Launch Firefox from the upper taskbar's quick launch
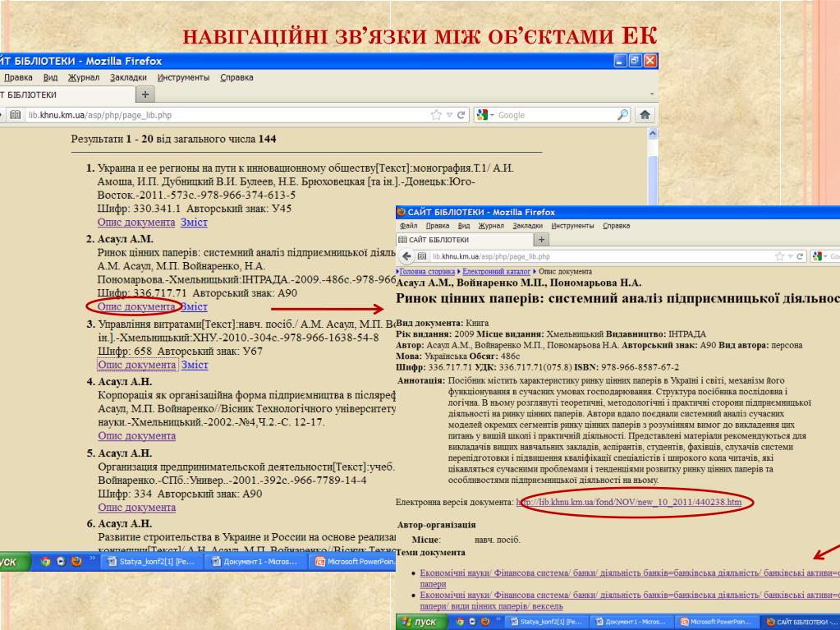840x630 pixels. tap(76, 562)
